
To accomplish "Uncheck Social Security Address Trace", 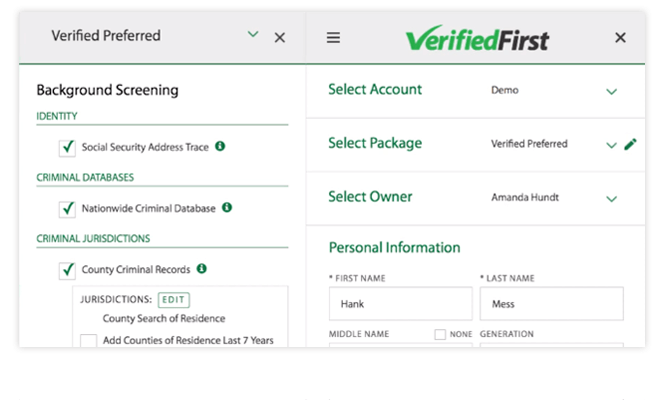I will click(67, 148).
